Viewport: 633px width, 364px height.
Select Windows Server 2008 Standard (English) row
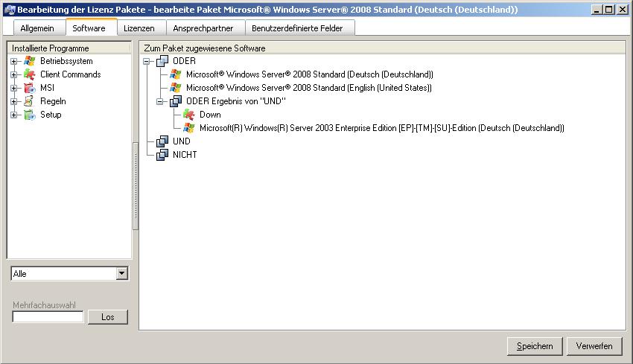[309, 88]
